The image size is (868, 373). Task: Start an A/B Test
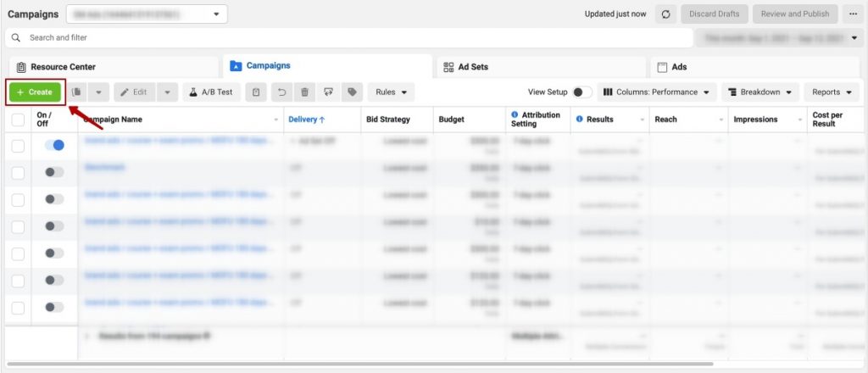[x=211, y=92]
